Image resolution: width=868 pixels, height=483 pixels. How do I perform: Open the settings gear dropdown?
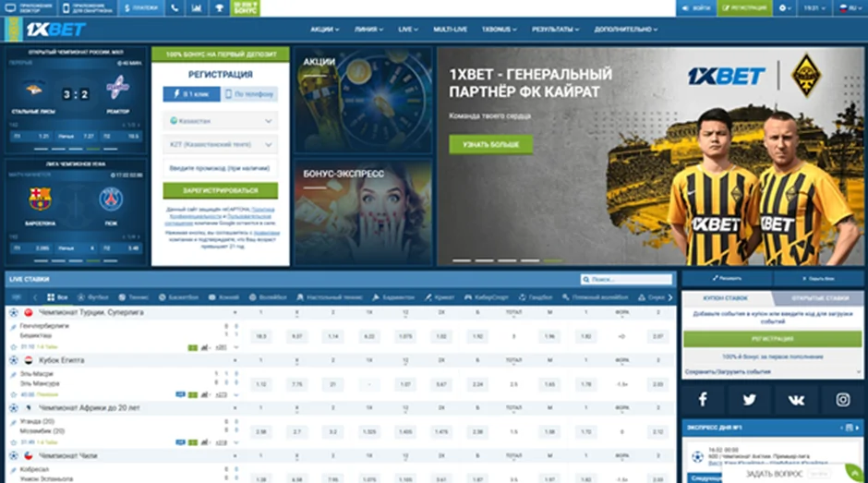point(784,7)
